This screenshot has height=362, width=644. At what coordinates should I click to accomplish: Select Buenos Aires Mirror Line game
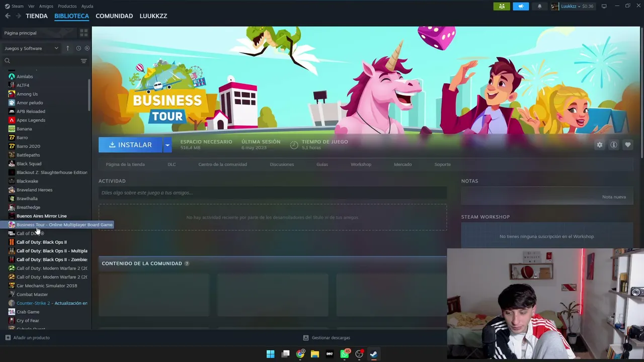pyautogui.click(x=41, y=216)
